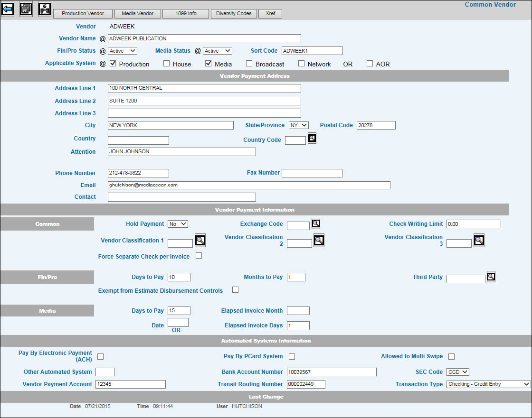The height and width of the screenshot is (418, 532).
Task: Click the Phone Number field
Action: [138, 173]
